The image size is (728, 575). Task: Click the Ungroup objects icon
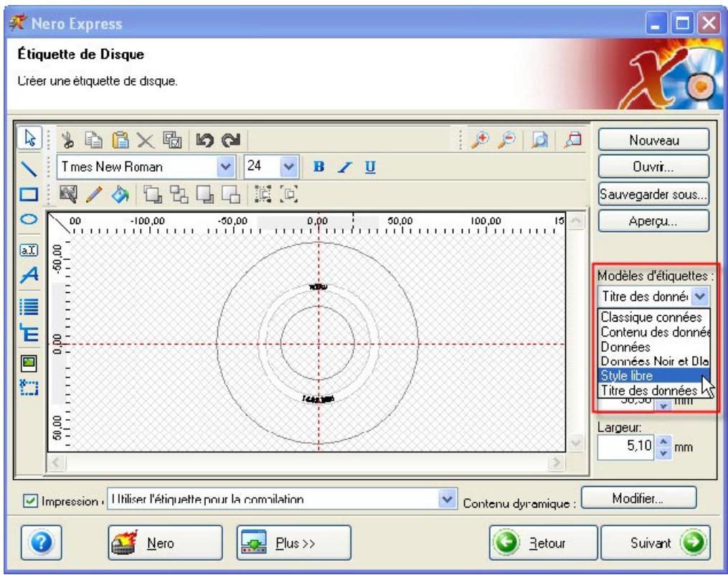coord(289,194)
